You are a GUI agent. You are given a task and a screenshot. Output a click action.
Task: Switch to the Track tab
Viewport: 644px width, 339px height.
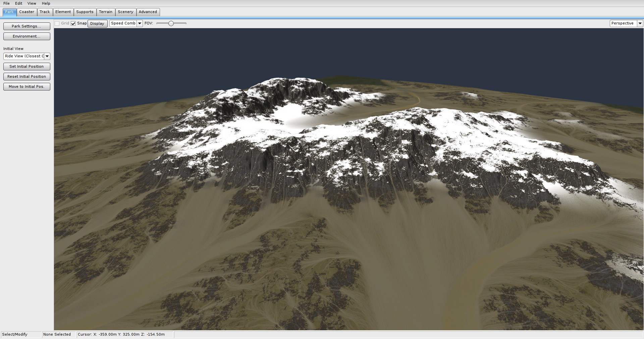(45, 12)
